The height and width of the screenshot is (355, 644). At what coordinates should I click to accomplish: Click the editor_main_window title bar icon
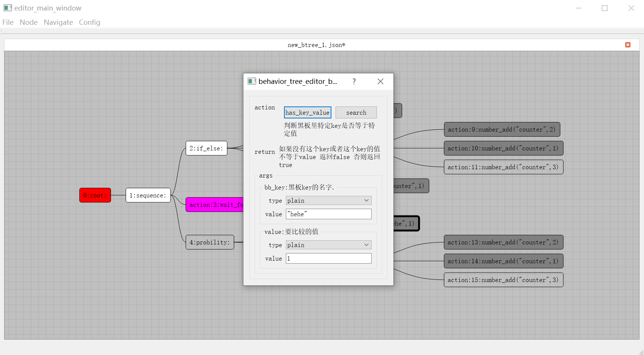8,8
